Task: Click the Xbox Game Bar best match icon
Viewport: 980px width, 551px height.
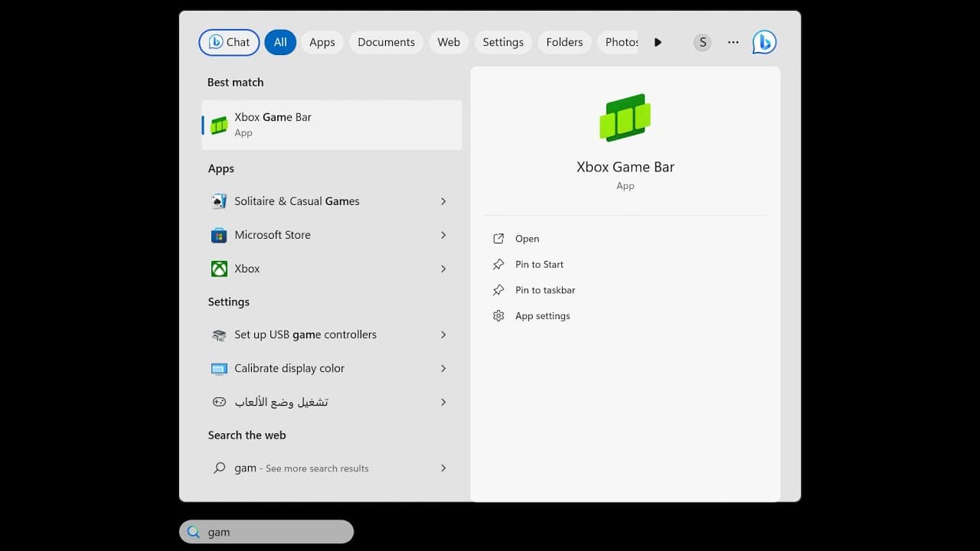Action: [219, 125]
